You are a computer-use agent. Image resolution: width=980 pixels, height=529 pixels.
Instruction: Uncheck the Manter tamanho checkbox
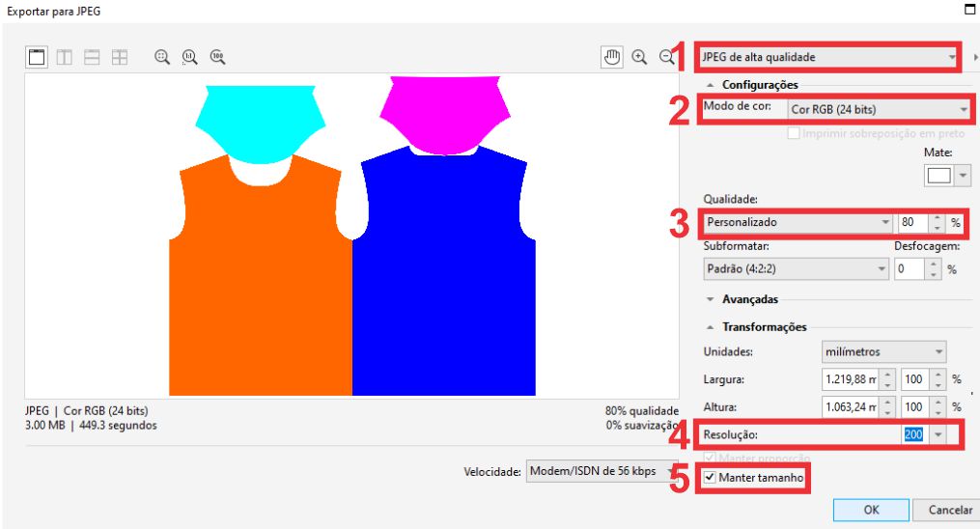pos(711,478)
